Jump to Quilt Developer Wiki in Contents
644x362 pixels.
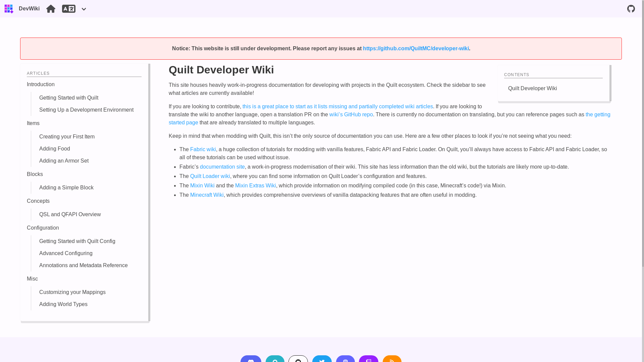532,88
